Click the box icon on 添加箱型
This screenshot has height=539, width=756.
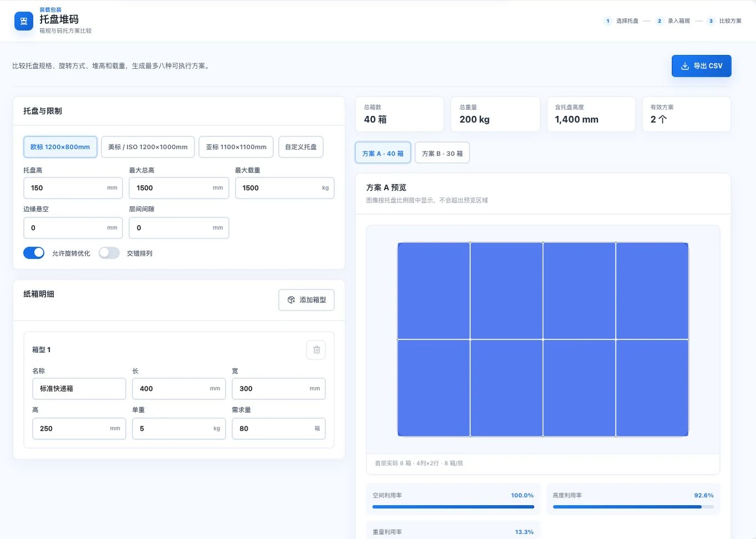(x=292, y=300)
